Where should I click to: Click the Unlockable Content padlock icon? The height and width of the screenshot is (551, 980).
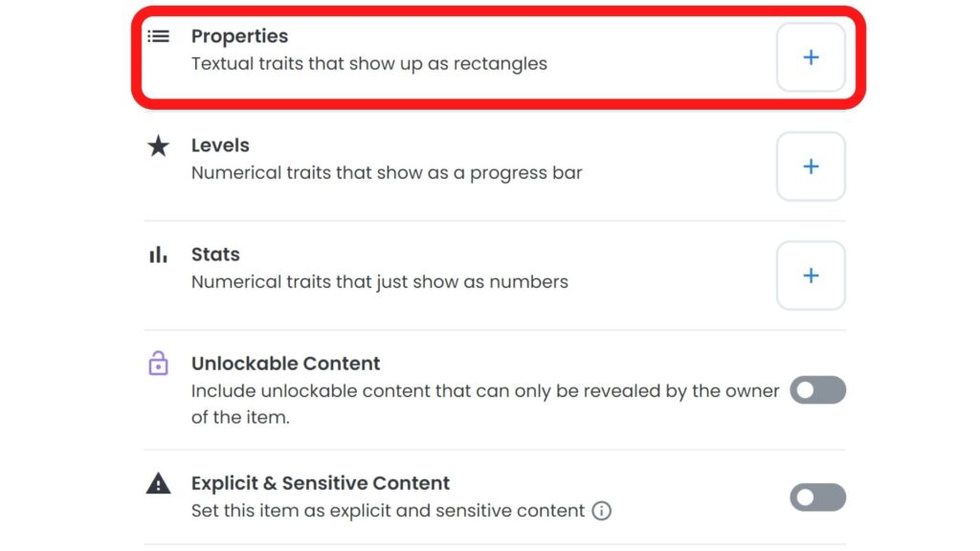pos(158,363)
